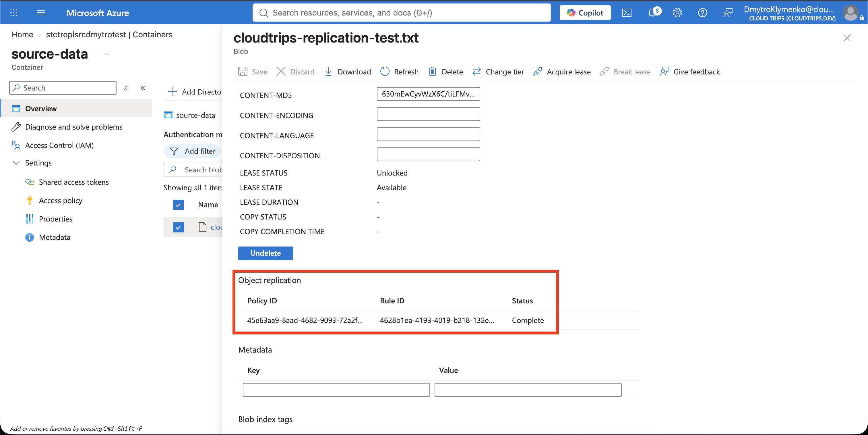Click the metadata Key input field

point(336,390)
